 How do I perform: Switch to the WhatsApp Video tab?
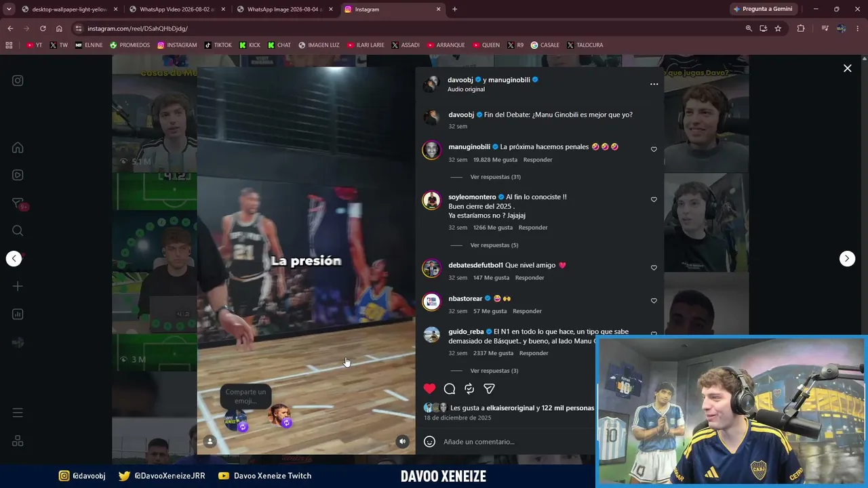coord(178,9)
